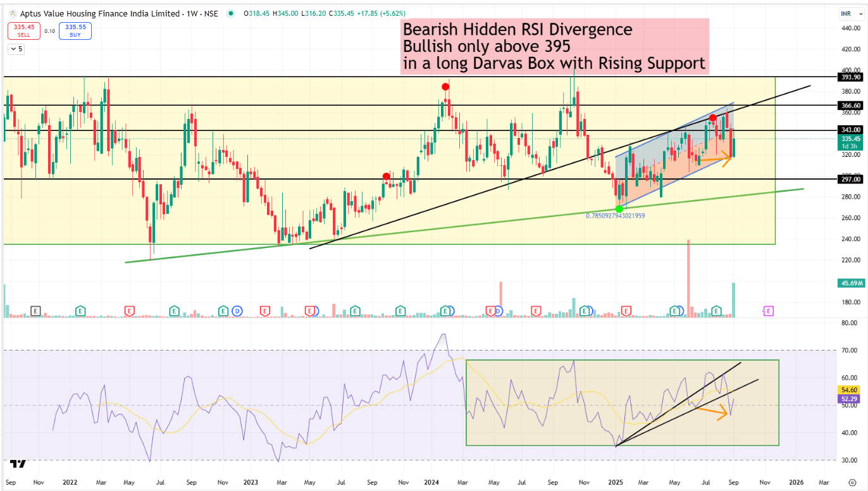
Task: Click the 45.69M volume label
Action: coord(852,283)
